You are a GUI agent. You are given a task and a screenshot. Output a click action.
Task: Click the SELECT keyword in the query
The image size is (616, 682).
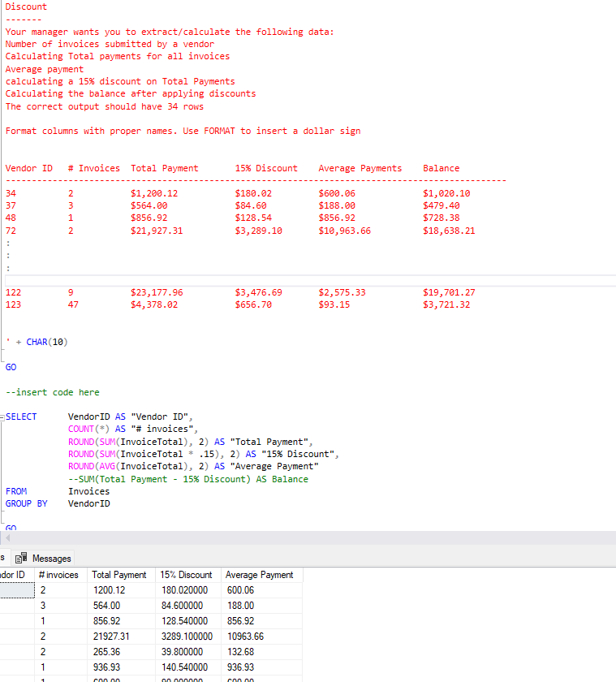[21, 417]
